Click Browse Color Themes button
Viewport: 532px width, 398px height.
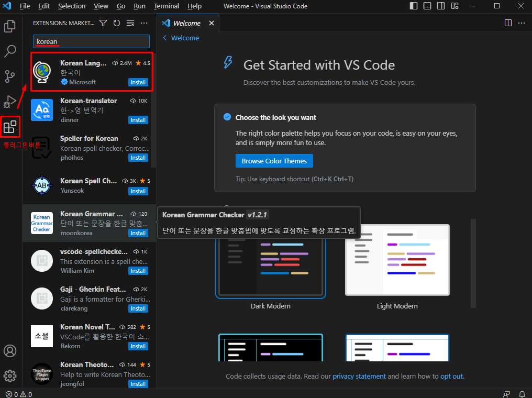coord(274,161)
